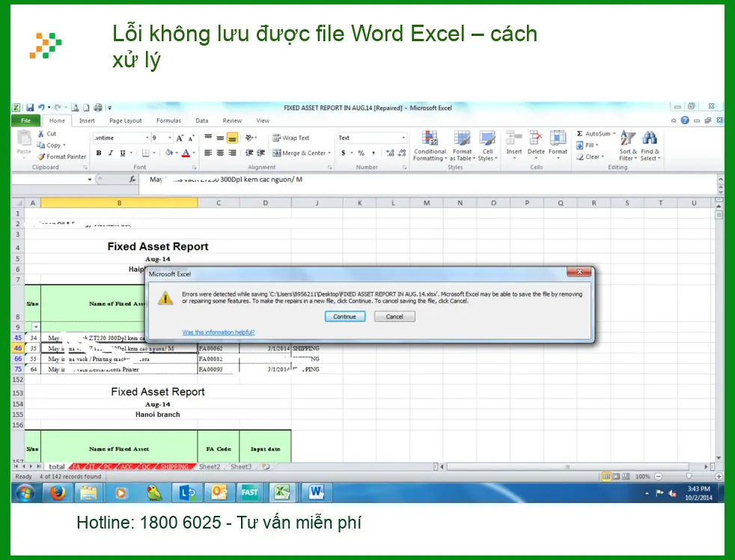Open Word from the taskbar
This screenshot has width=735, height=560.
[x=316, y=493]
